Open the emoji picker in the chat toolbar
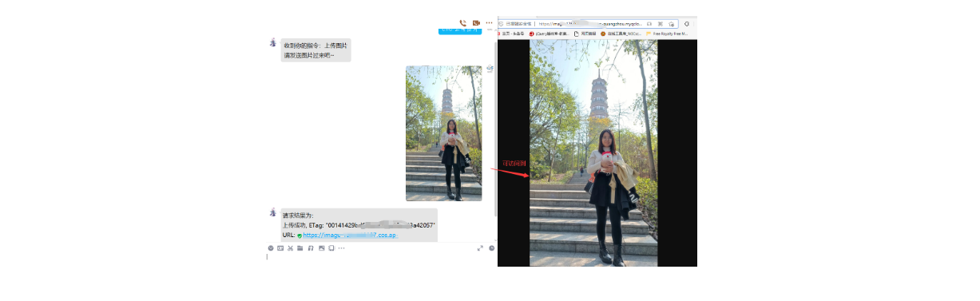Screen dimensions: 980x301 (271, 248)
